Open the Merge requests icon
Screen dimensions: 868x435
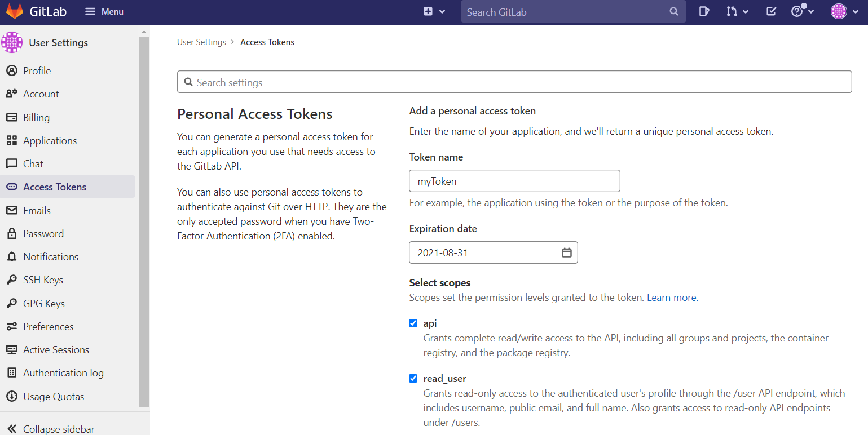pos(733,11)
